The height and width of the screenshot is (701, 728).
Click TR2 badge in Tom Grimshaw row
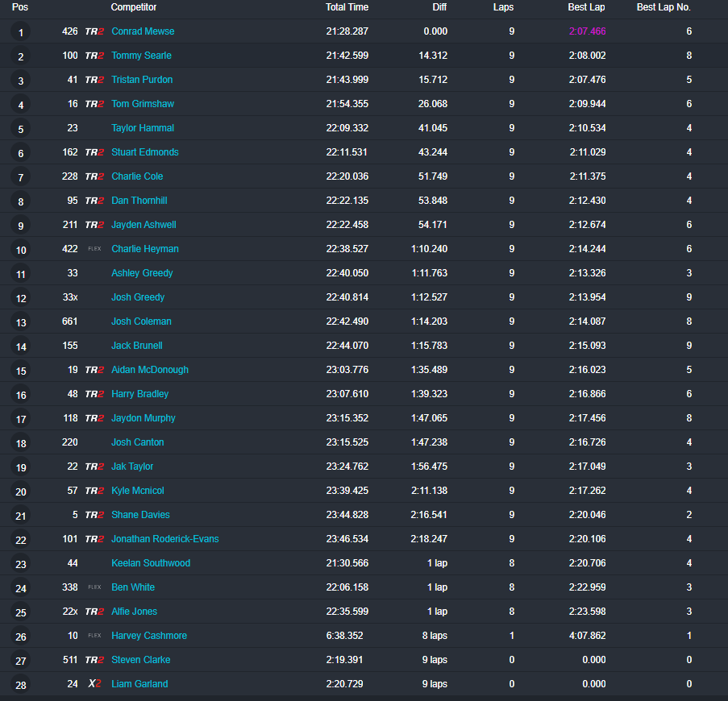click(x=94, y=104)
